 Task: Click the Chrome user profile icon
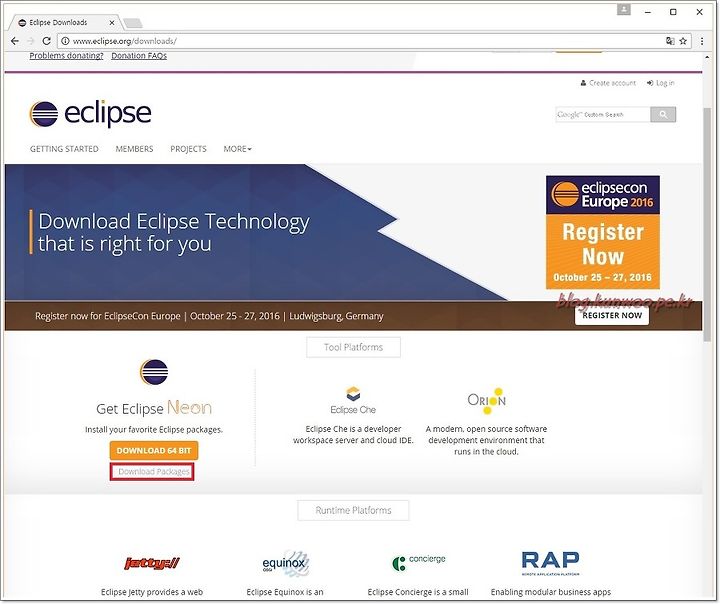[624, 10]
